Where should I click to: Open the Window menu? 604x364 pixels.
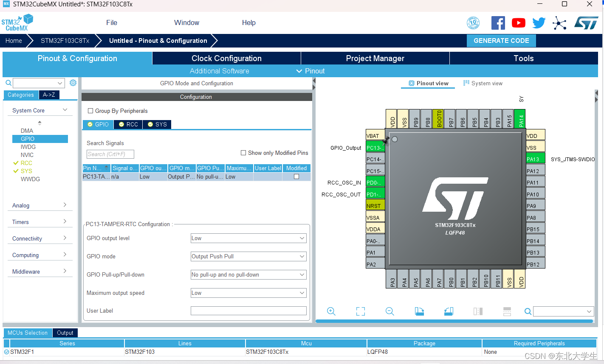tap(186, 23)
